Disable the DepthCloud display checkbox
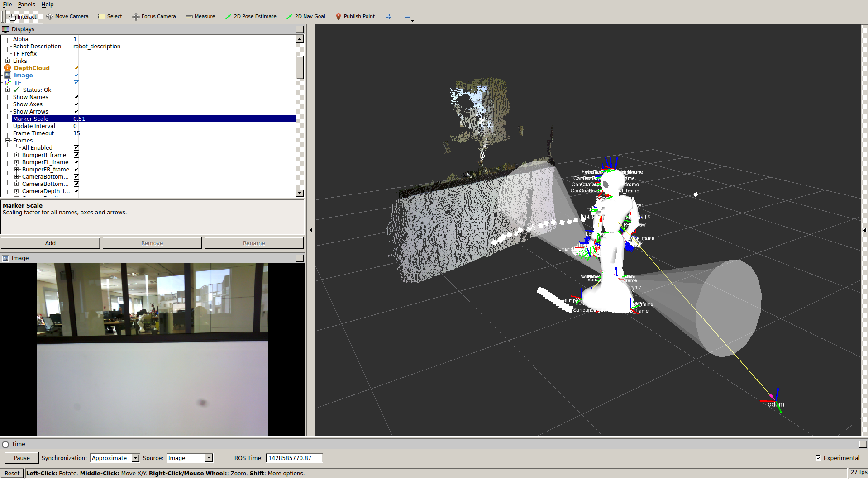 pos(76,68)
